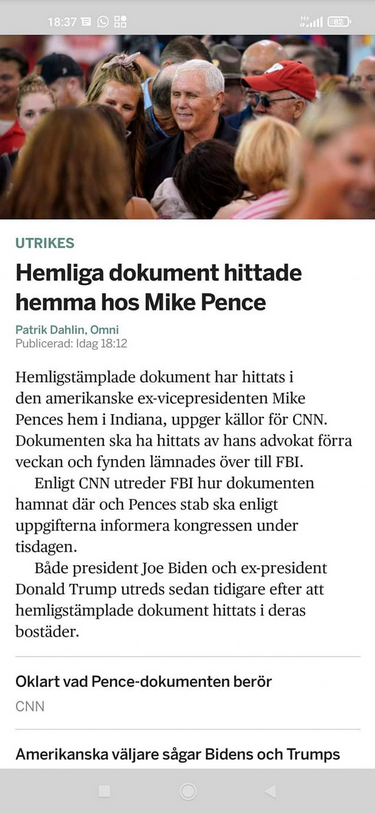Tap the QR grid notification icon
Viewport: 375px width, 813px height.
[x=120, y=22]
